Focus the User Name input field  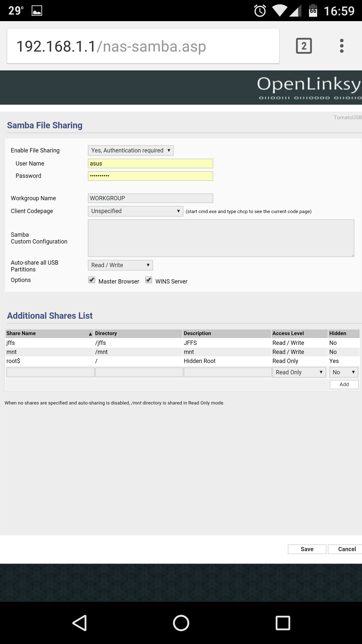pos(150,164)
